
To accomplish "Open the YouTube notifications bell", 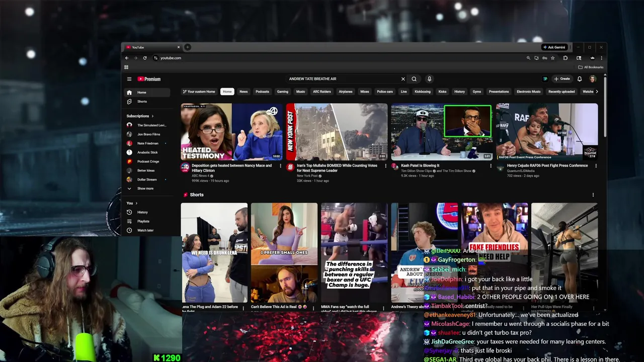I will (x=580, y=79).
